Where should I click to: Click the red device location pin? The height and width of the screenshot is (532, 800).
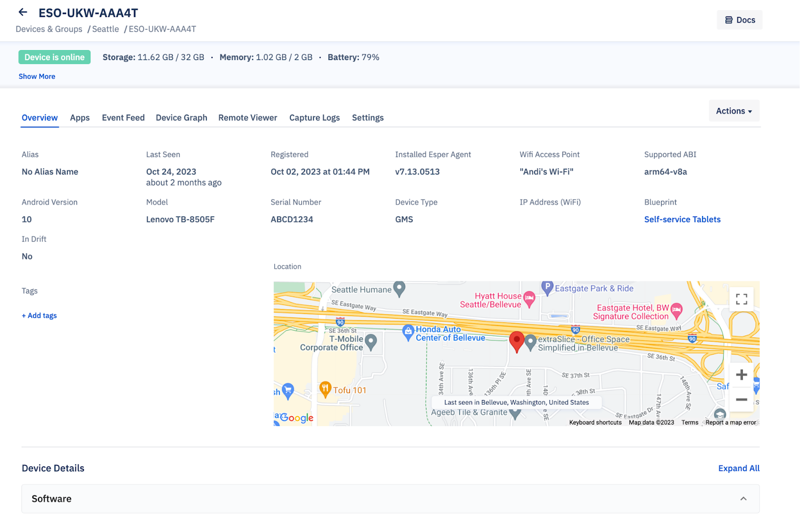tap(516, 341)
